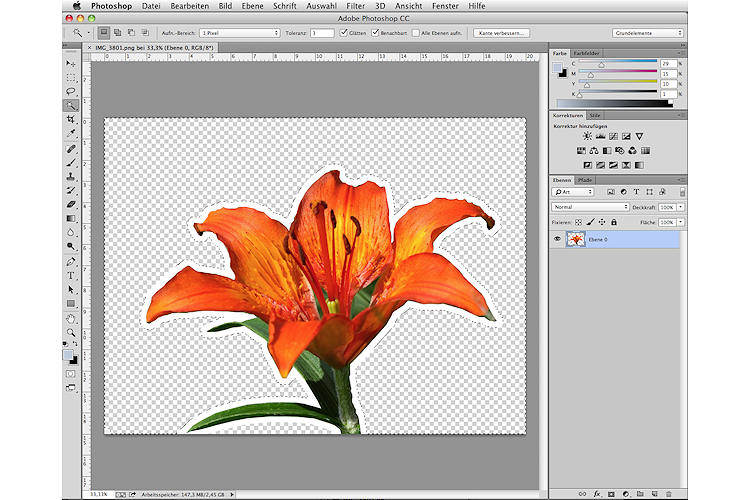Select the Crop tool

(x=71, y=119)
